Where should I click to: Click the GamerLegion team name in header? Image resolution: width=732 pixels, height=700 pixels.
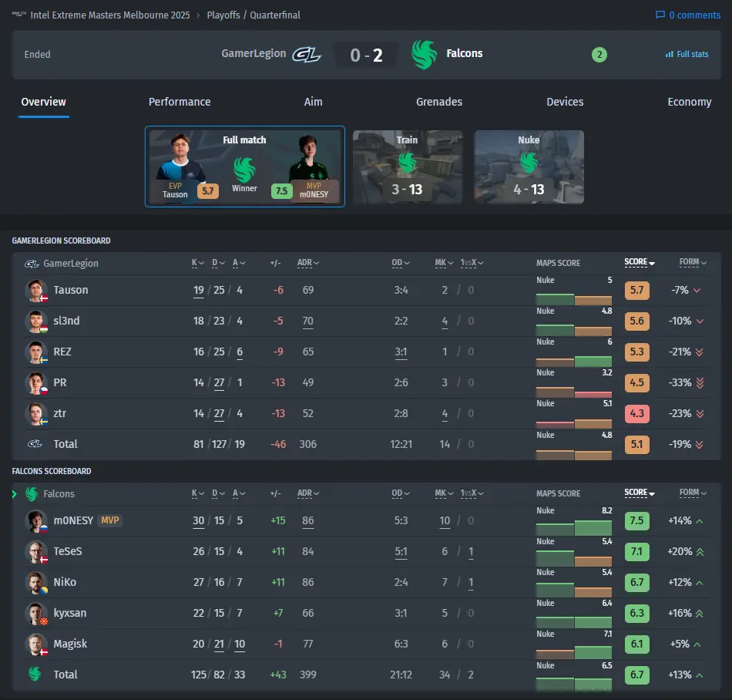click(x=254, y=53)
